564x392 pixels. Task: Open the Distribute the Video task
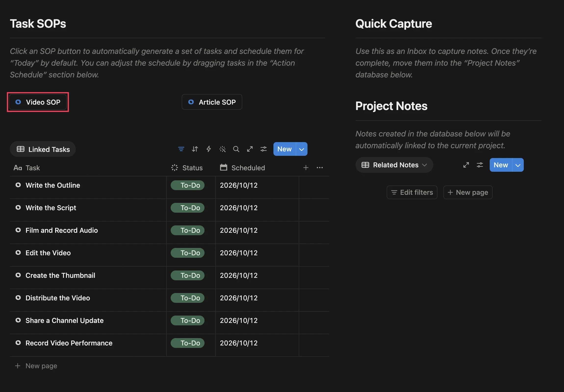58,298
